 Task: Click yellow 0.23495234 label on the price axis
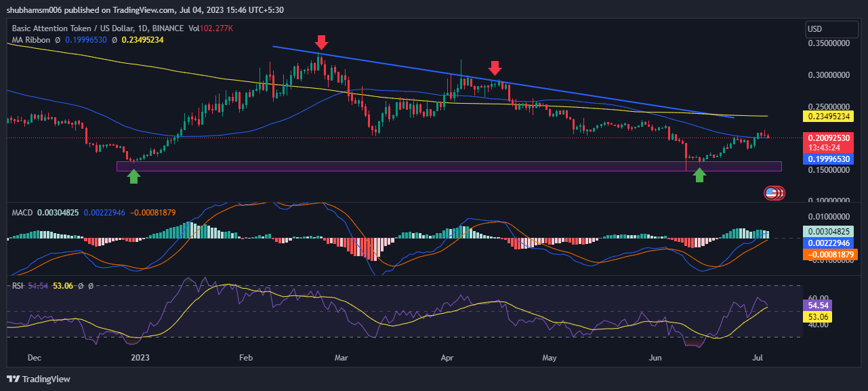click(x=829, y=116)
